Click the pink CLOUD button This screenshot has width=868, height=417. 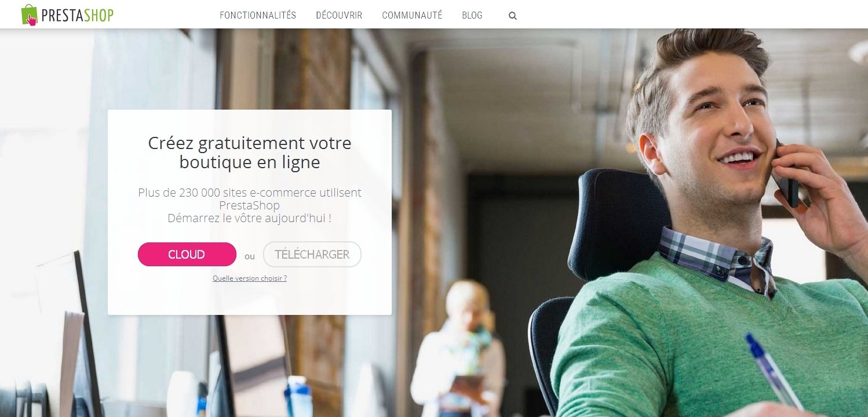[187, 254]
